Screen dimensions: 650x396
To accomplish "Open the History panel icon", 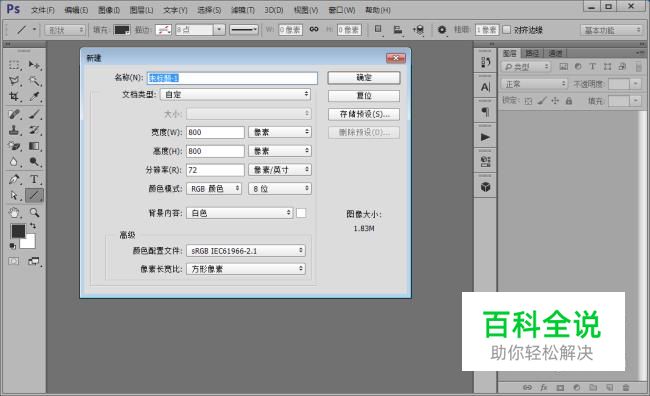I will tap(485, 63).
